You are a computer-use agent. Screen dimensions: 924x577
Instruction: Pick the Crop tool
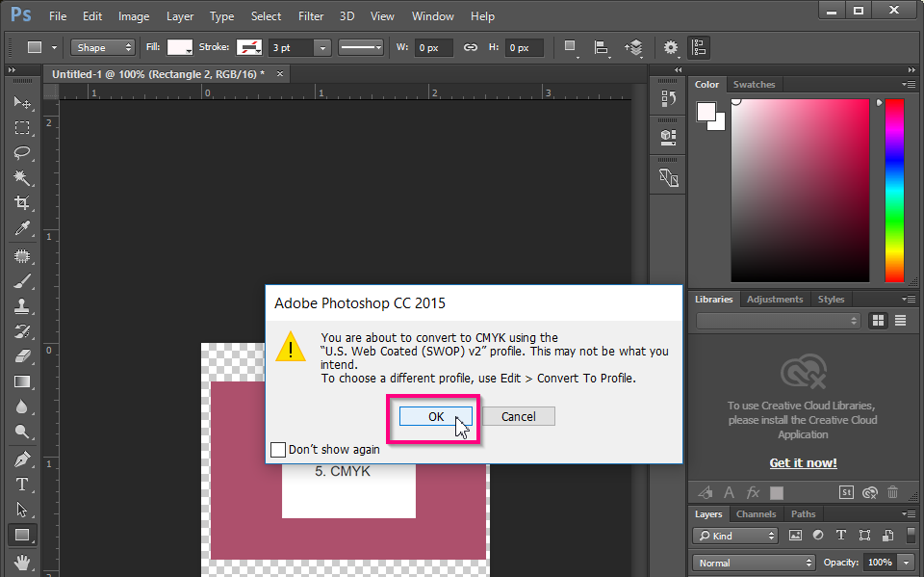[x=21, y=203]
